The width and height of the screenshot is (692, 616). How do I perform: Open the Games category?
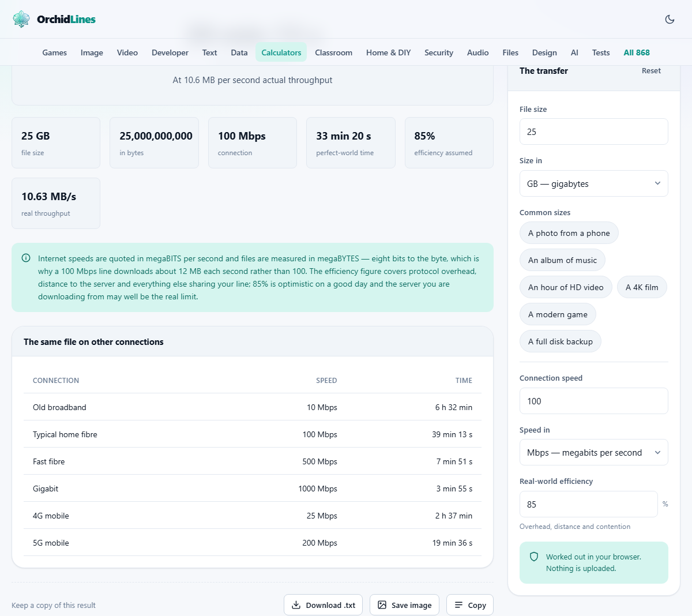[55, 52]
